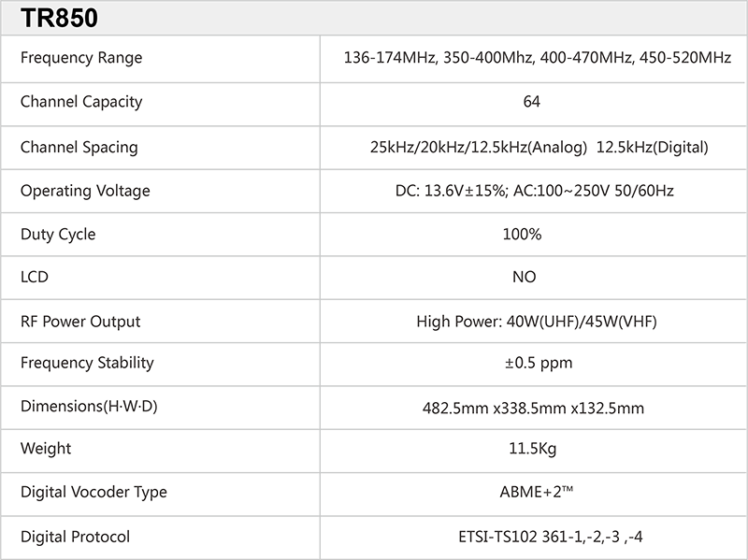This screenshot has height=560, width=748.
Task: Select the Operating Voltage label
Action: coord(85,191)
